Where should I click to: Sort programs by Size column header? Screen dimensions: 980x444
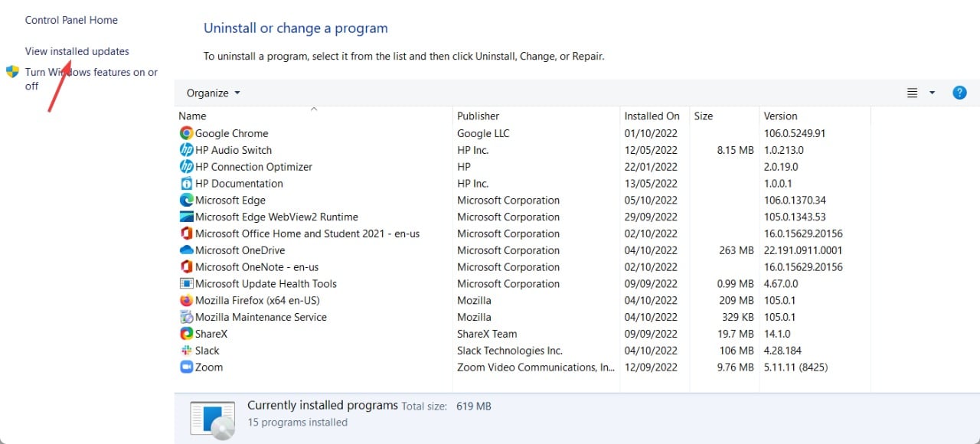(703, 116)
